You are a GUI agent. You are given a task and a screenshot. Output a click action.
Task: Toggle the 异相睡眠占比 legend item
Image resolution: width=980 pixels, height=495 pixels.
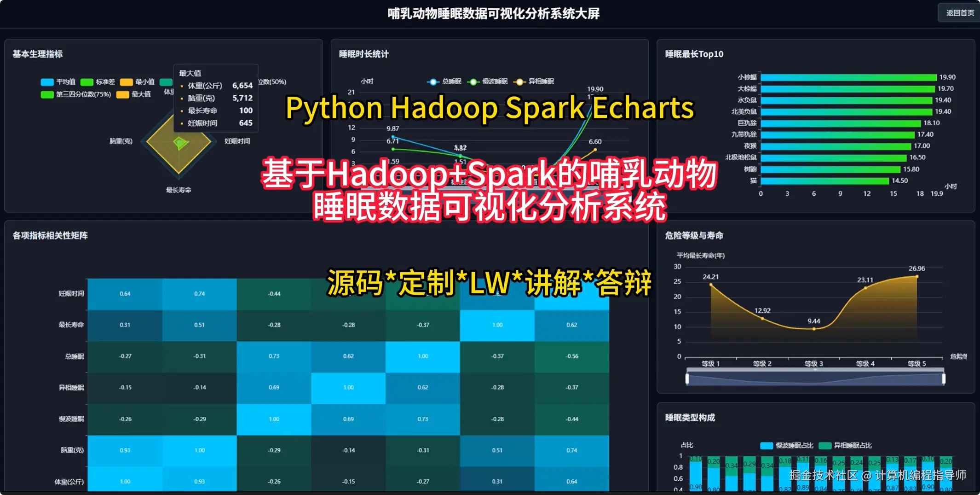coord(845,445)
